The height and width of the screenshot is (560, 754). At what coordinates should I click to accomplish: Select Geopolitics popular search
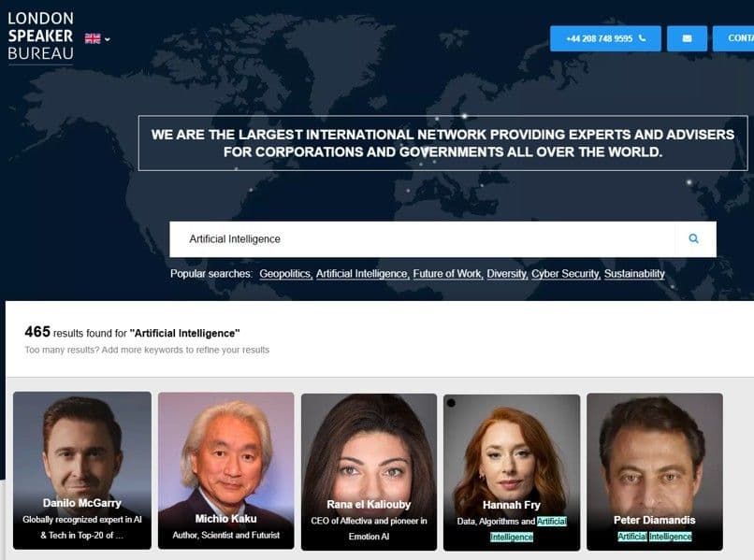point(285,274)
